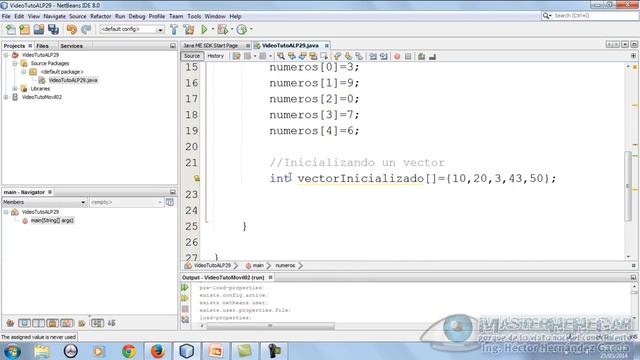Open the Debug Project dropdown arrow
This screenshot has height=360, width=640.
click(232, 29)
